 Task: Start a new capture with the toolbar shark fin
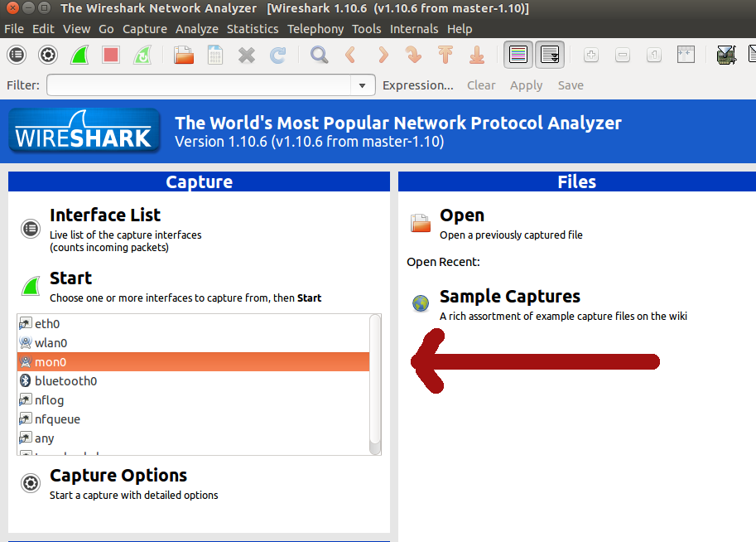79,56
